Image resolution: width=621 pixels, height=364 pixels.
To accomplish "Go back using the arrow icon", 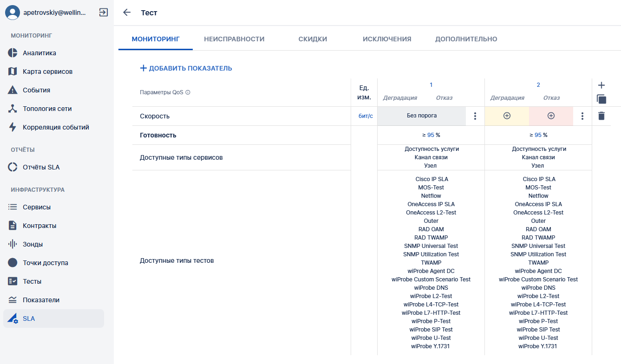I will (127, 13).
